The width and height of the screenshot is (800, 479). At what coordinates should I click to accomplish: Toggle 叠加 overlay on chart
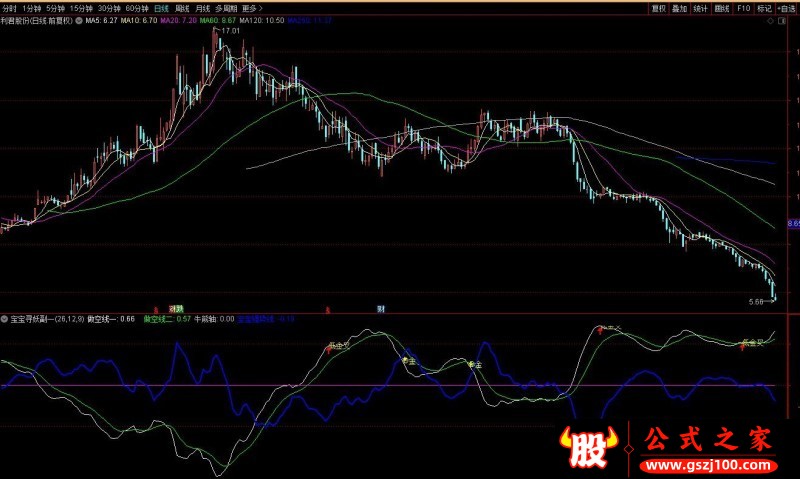tap(679, 7)
